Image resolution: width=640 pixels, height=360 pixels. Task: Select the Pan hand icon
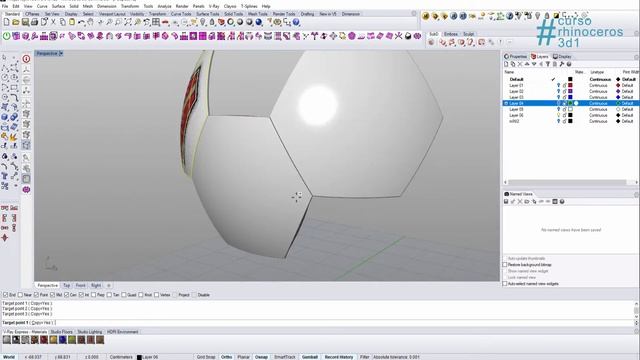pos(91,22)
